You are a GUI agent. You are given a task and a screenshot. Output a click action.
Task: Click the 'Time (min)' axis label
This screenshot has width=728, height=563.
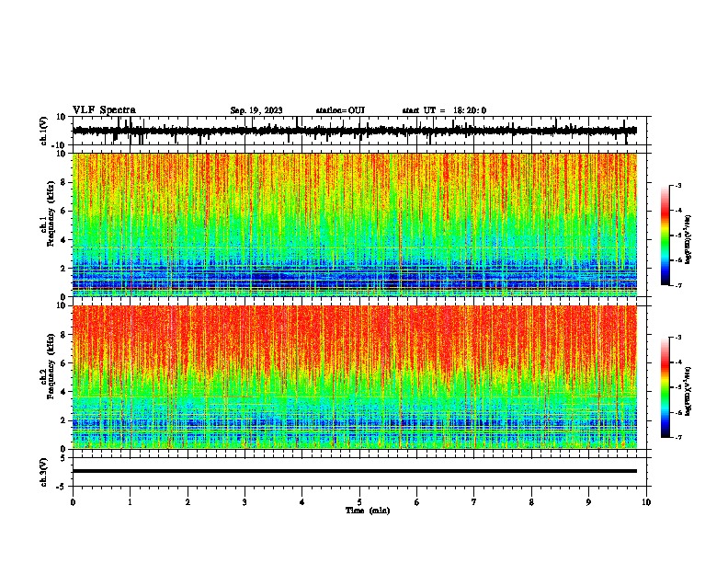click(368, 511)
